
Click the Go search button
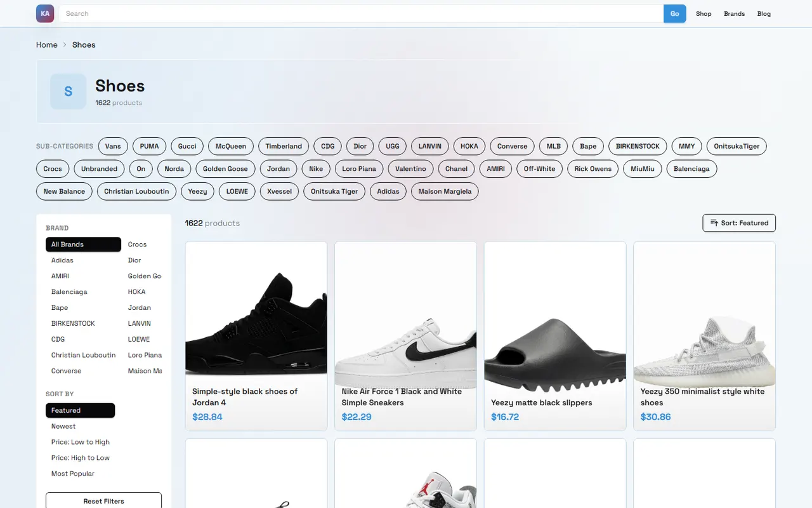(674, 13)
